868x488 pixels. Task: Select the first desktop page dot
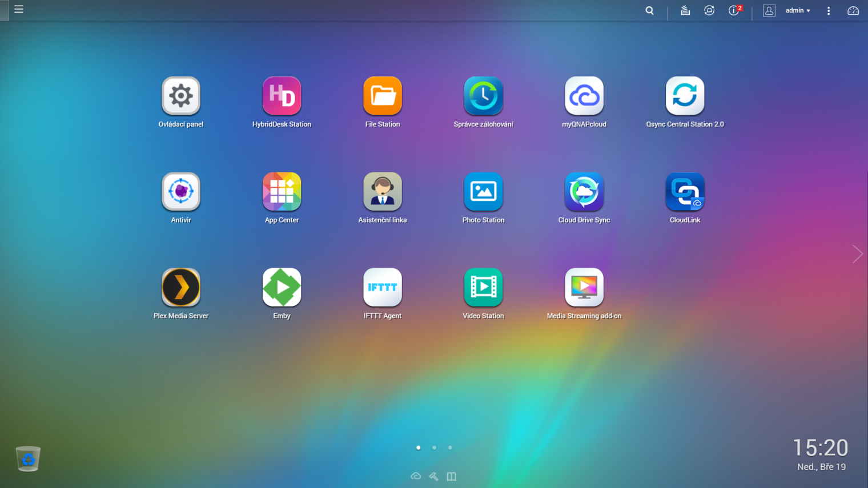tap(419, 447)
